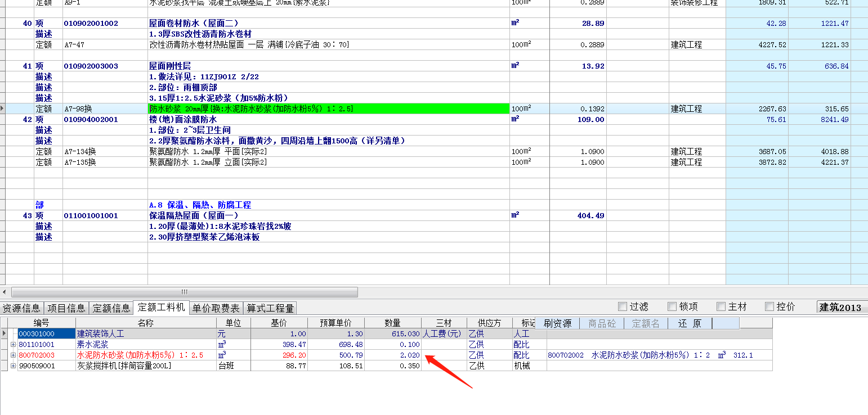Image resolution: width=868 pixels, height=415 pixels.
Task: Click the horizontal scrollbar thumb
Action: tap(185, 292)
